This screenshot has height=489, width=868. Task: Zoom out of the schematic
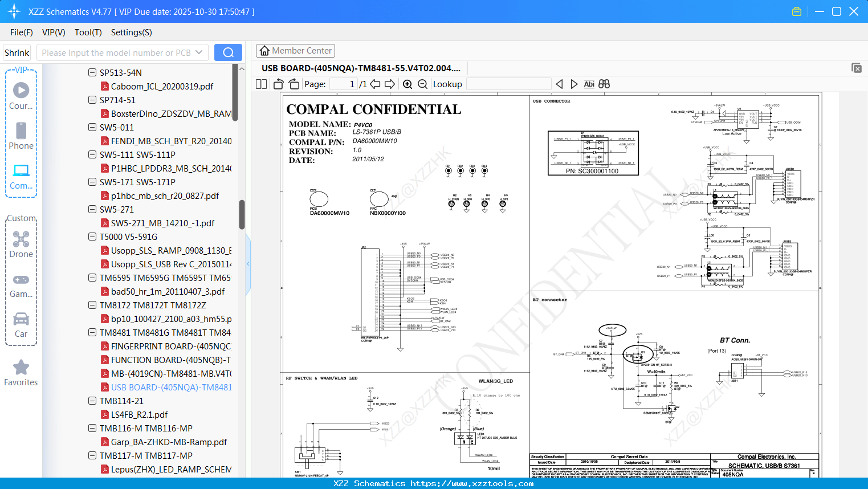coord(422,84)
